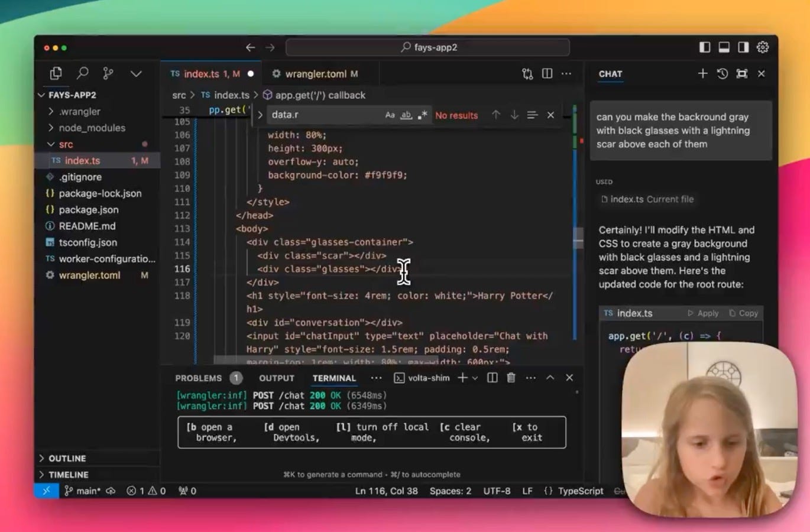The image size is (810, 532).
Task: Select index.ts in the file tree
Action: [97, 160]
